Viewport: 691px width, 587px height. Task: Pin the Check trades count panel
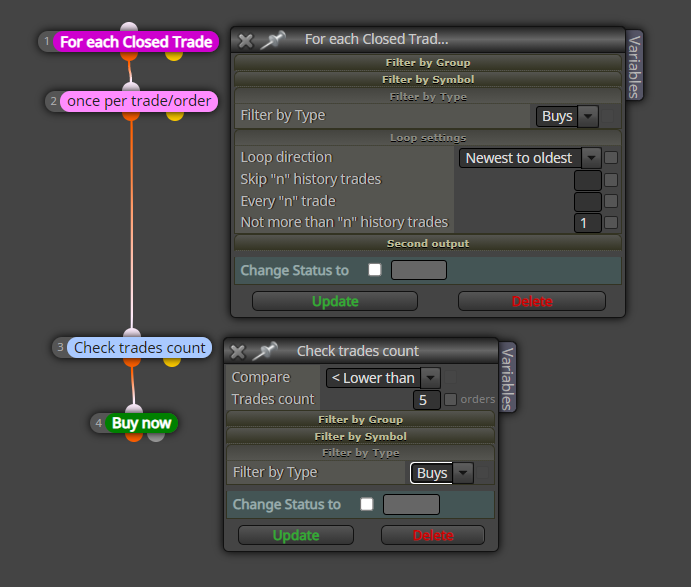click(265, 351)
